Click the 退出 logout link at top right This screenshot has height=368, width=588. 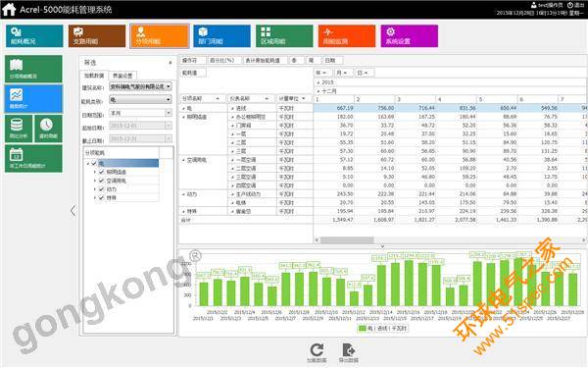[576, 5]
